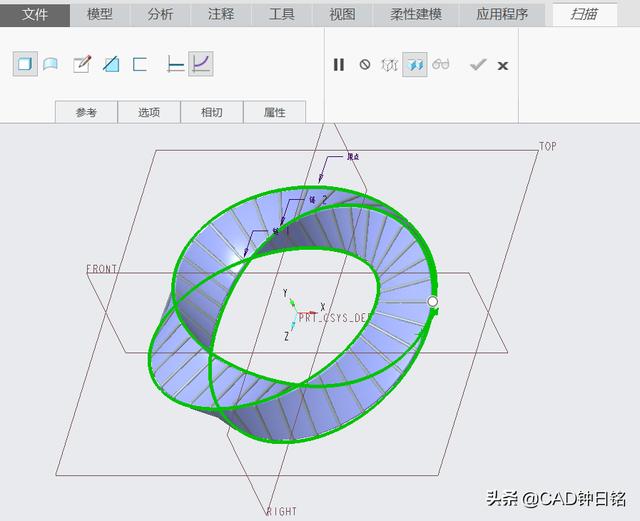640x521 pixels.
Task: Select the constant section sweep icon
Action: point(175,64)
